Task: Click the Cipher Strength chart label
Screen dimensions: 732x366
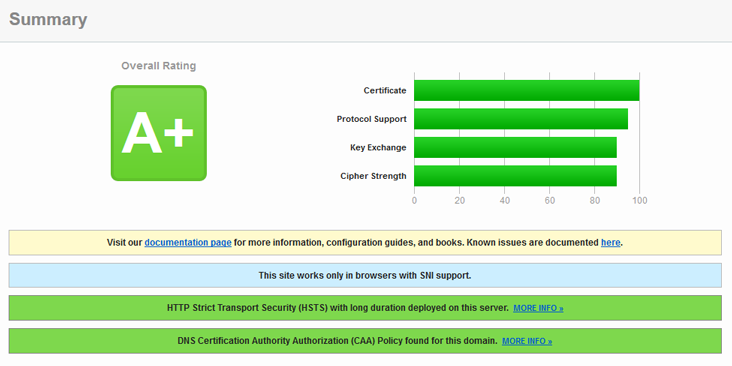Action: pos(373,176)
